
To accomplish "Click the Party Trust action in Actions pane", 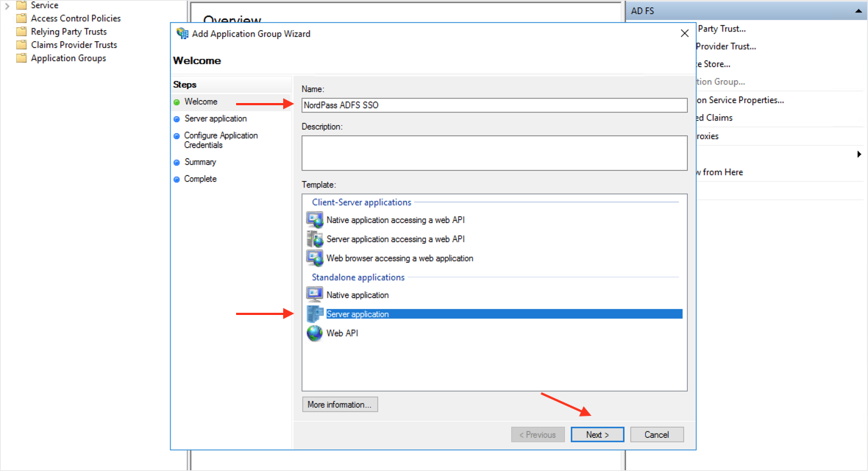I will pos(722,29).
